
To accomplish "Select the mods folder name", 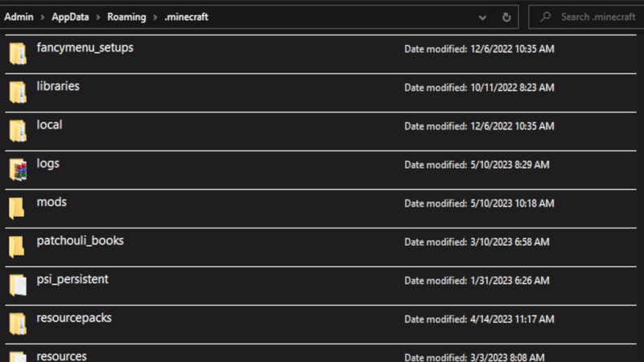I will click(52, 202).
